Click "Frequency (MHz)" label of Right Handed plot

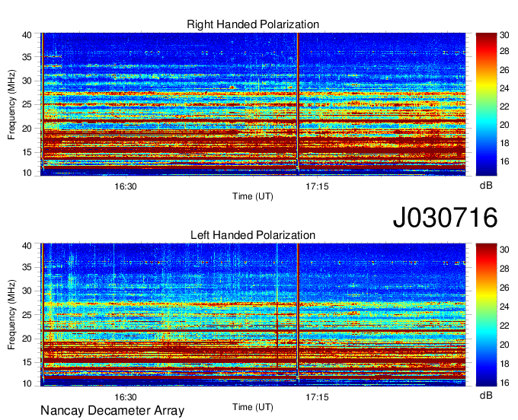[x=11, y=104]
